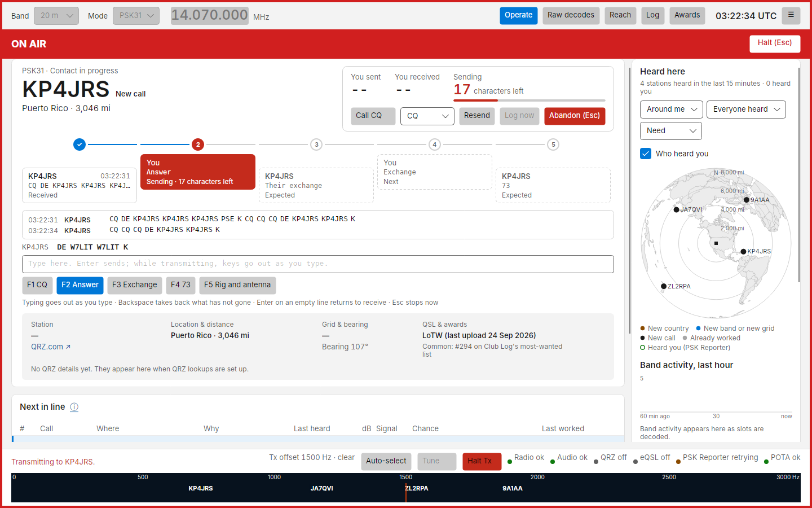
Task: Open the Mode PSK31 dropdown
Action: point(136,16)
